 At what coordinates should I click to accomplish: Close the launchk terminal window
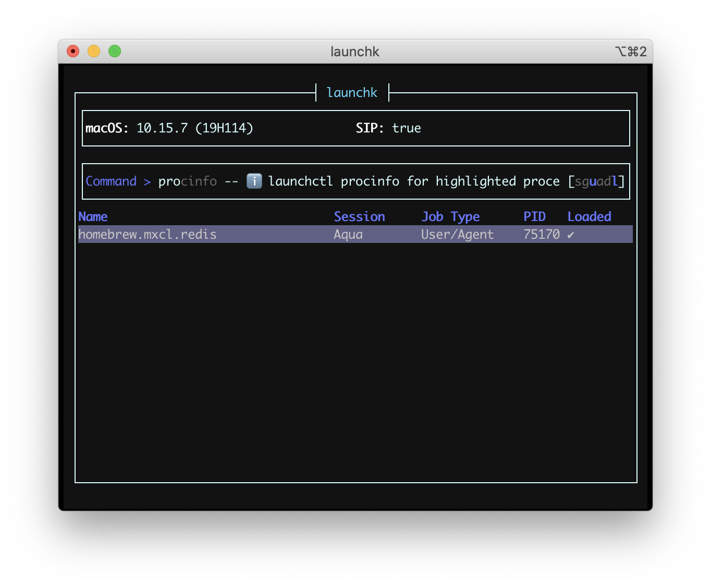[x=73, y=51]
